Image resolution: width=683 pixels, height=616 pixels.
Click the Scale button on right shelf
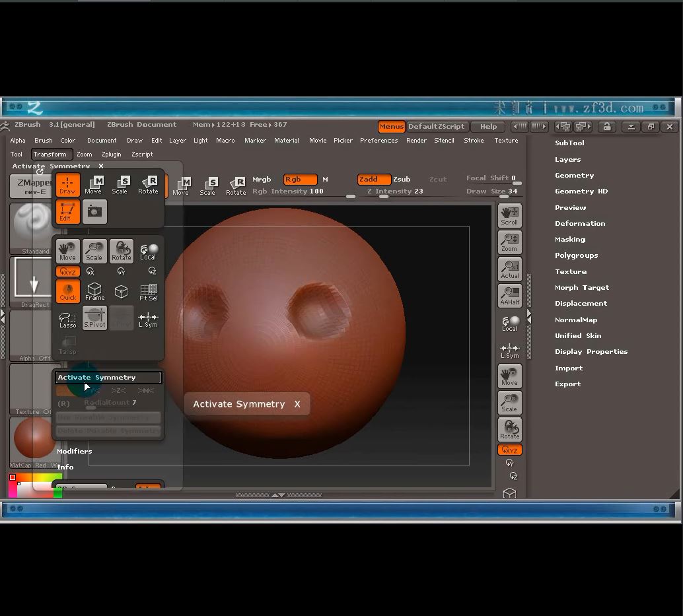pos(510,403)
